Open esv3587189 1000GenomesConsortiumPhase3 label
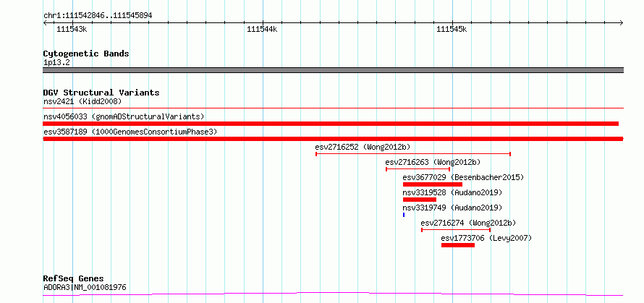 [x=130, y=132]
